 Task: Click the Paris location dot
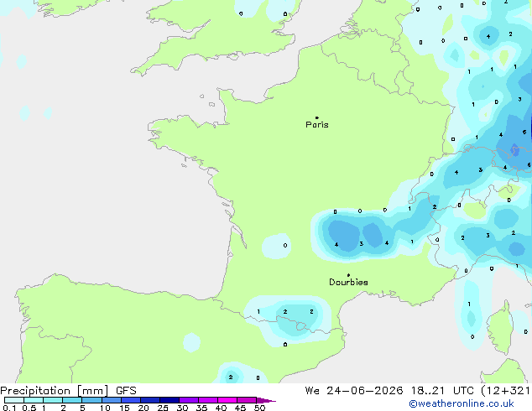(317, 117)
